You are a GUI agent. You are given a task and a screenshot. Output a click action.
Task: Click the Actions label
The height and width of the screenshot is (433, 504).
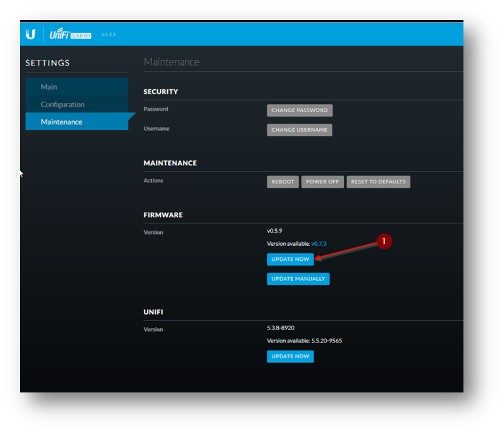[x=153, y=181]
